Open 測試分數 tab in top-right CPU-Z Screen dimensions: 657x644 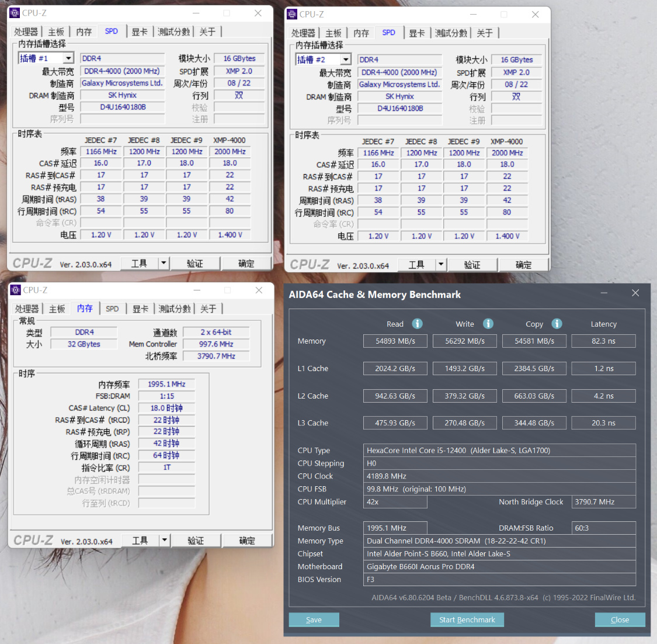coord(451,33)
